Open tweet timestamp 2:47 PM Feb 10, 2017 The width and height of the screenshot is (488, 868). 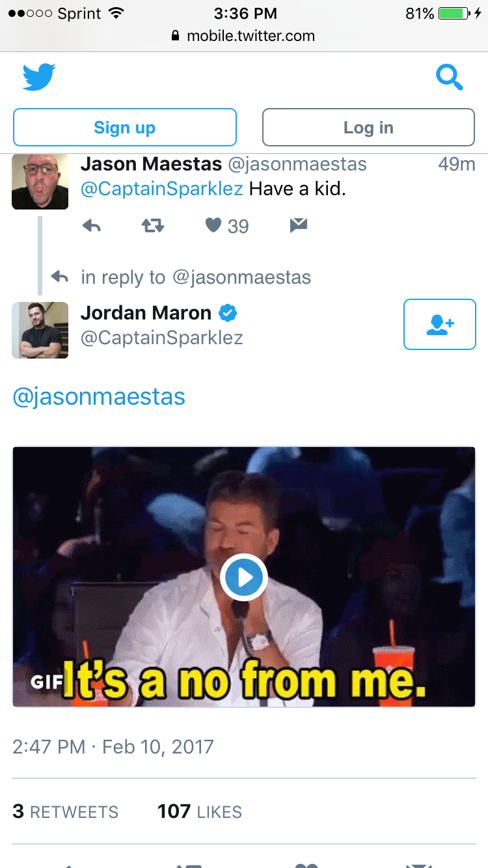coord(113,746)
